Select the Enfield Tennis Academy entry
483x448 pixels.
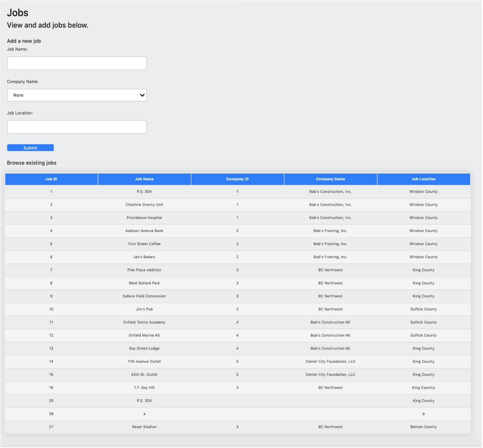coord(144,322)
